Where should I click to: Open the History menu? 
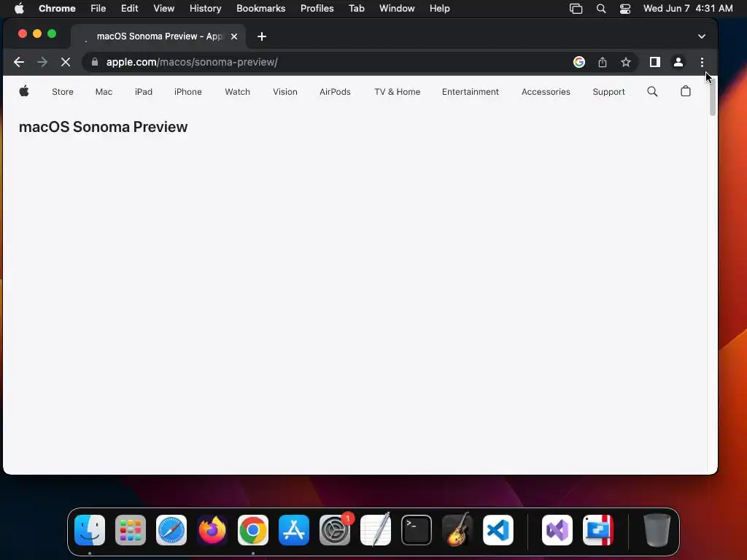point(205,8)
